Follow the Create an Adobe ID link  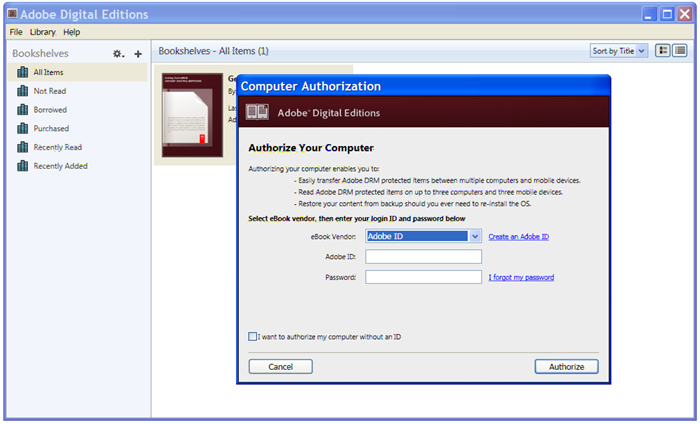click(518, 237)
